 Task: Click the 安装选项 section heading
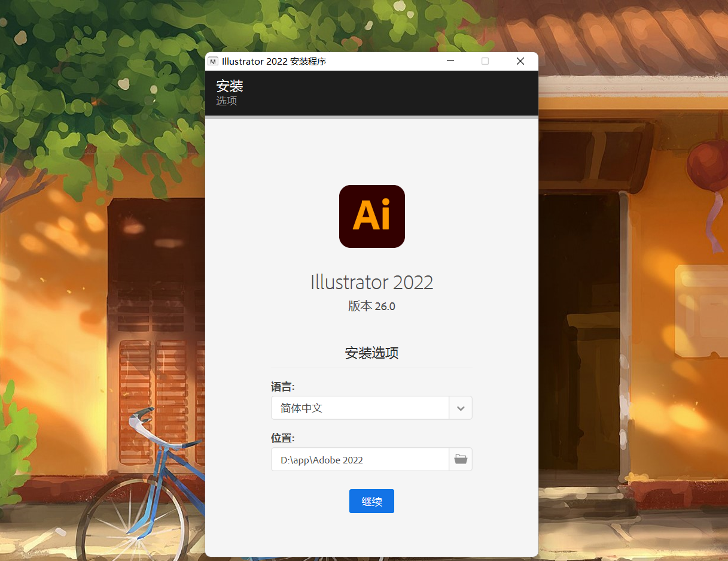371,353
